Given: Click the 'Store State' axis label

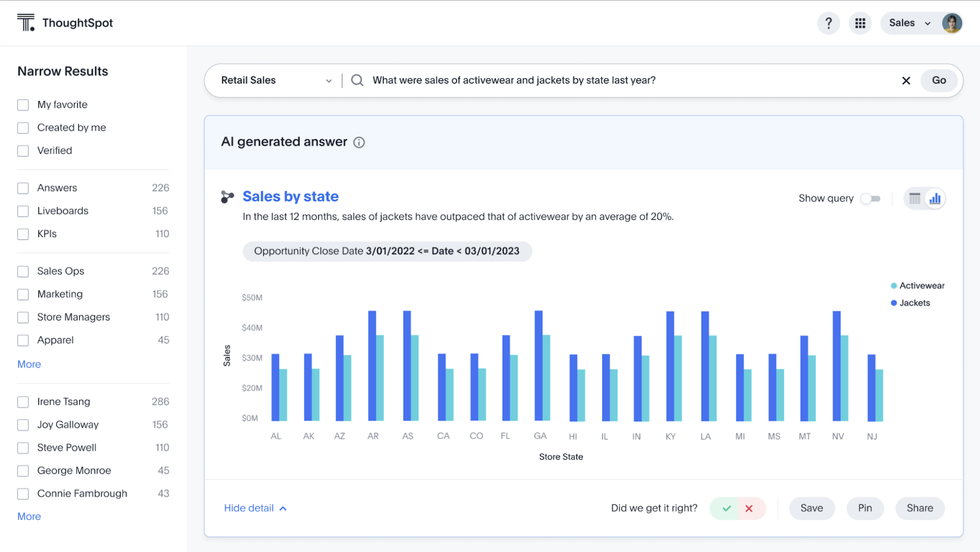Looking at the screenshot, I should [x=561, y=457].
